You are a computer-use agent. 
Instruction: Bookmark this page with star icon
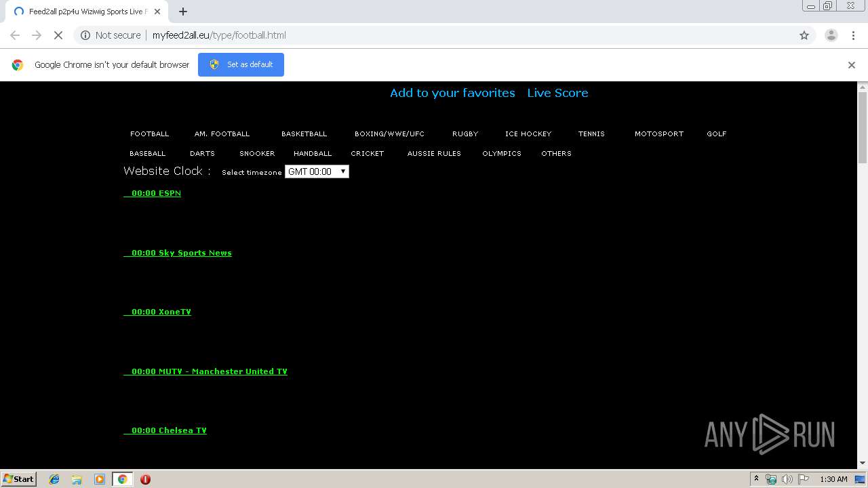coord(804,35)
